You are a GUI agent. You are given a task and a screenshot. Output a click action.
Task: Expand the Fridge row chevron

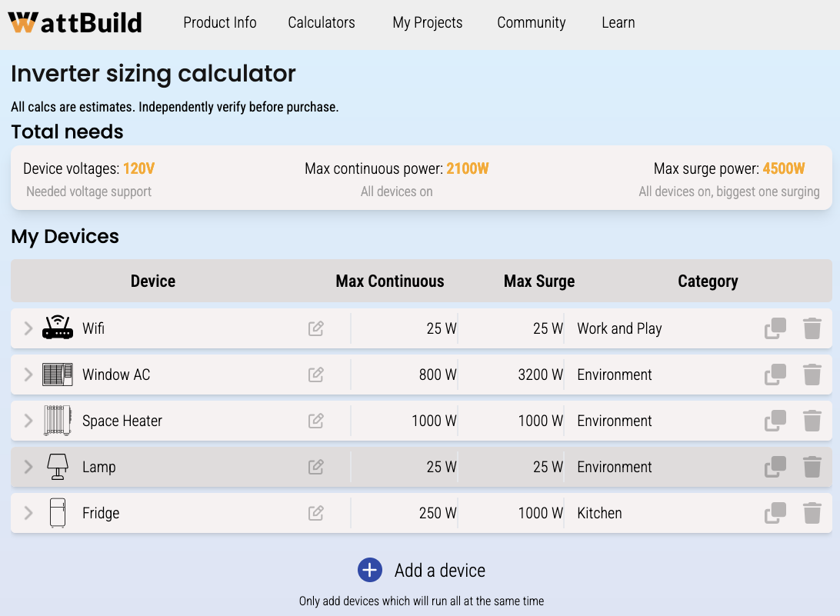pos(28,513)
